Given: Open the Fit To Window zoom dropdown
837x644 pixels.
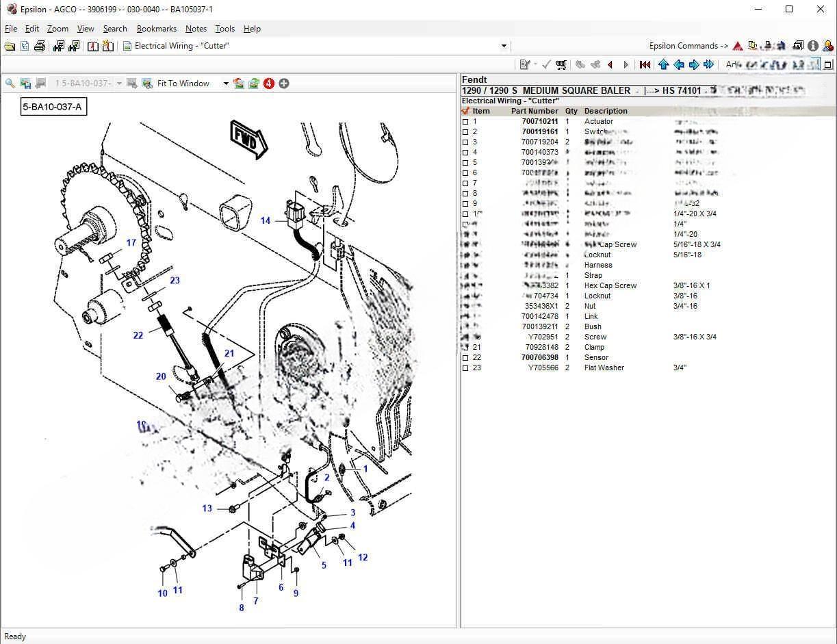Looking at the screenshot, I should pos(226,83).
